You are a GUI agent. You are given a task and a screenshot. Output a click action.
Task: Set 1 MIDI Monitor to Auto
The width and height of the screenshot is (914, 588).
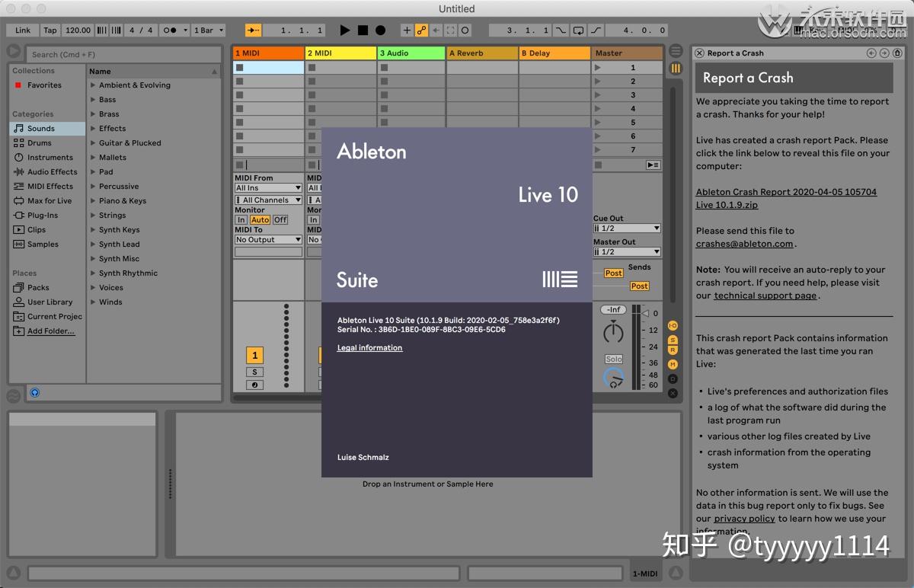click(260, 219)
